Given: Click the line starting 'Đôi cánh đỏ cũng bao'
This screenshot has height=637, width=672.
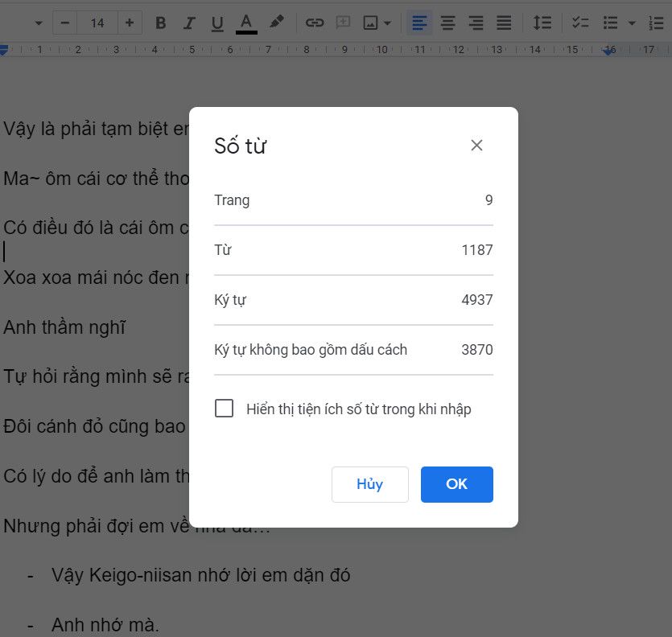Looking at the screenshot, I should (x=96, y=426).
